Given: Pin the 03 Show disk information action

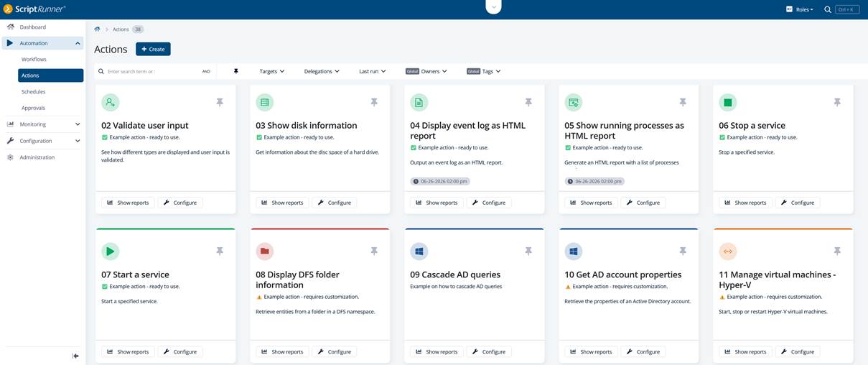Looking at the screenshot, I should click(374, 103).
